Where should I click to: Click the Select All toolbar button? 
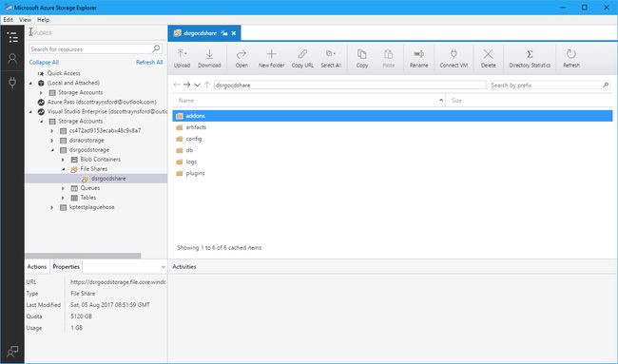(x=331, y=58)
